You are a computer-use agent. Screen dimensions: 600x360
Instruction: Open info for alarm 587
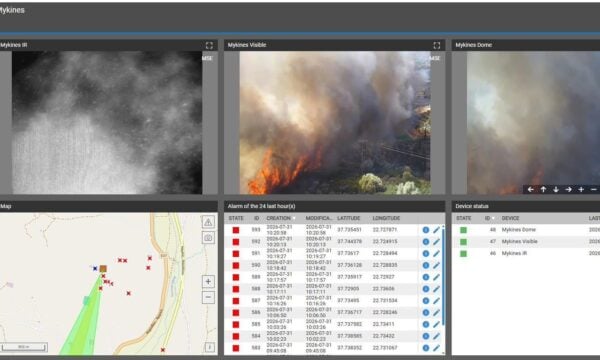(426, 301)
